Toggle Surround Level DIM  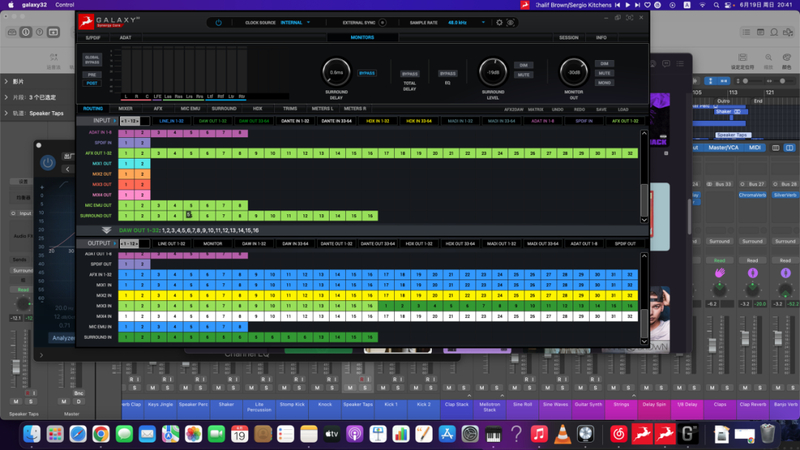[523, 65]
